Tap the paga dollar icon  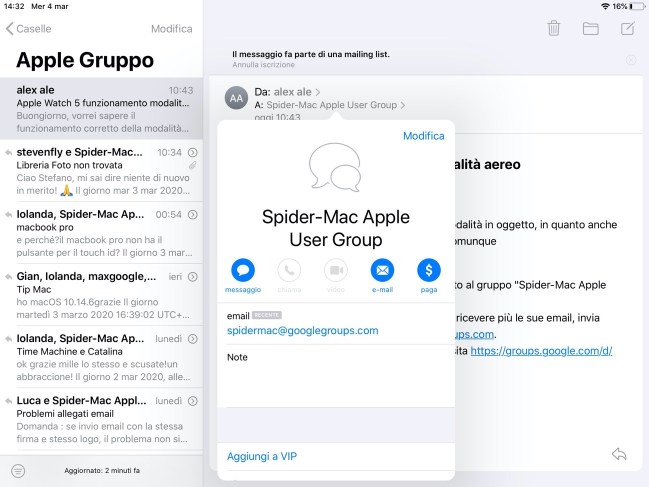(429, 270)
